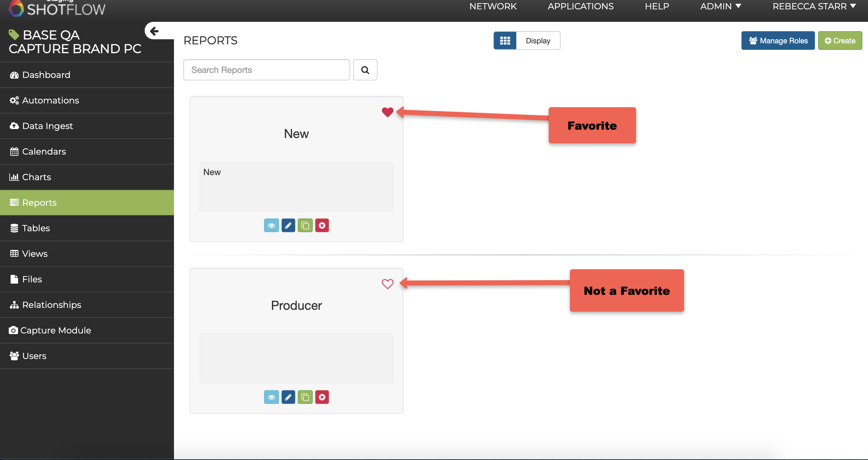Viewport: 868px width, 460px height.
Task: Open the Rebecca Starr user dropdown
Action: [814, 7]
